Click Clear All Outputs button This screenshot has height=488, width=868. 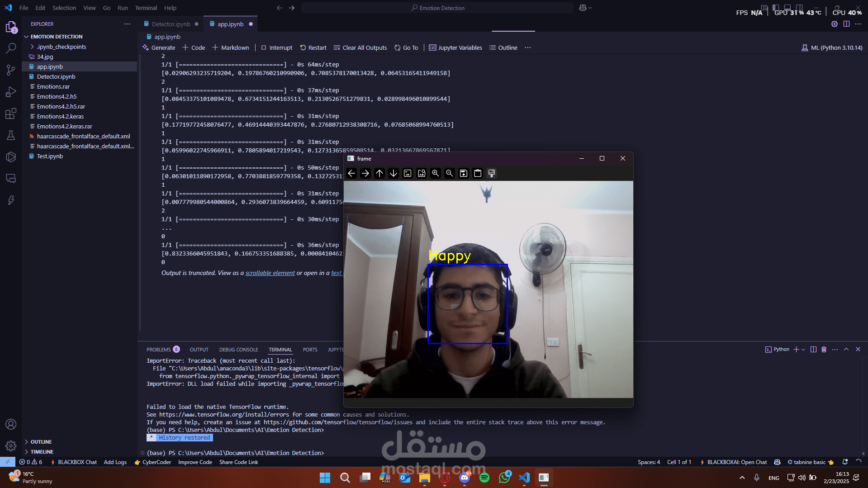tap(360, 47)
